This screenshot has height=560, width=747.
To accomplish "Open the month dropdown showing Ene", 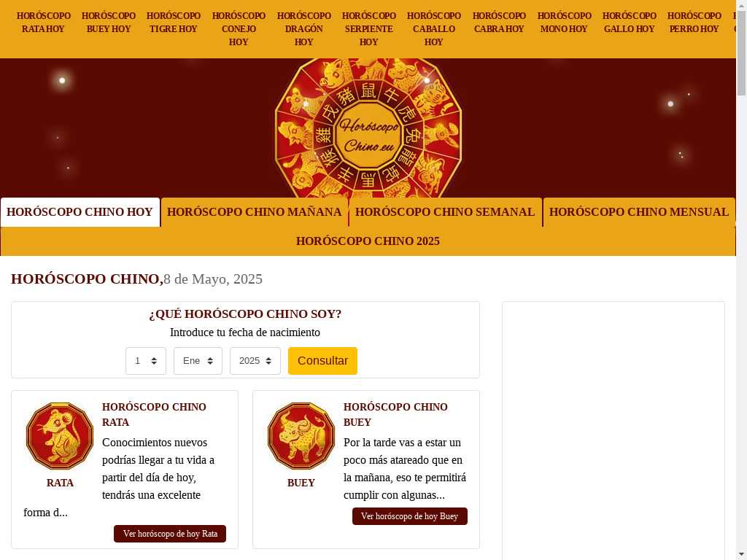I will [198, 361].
